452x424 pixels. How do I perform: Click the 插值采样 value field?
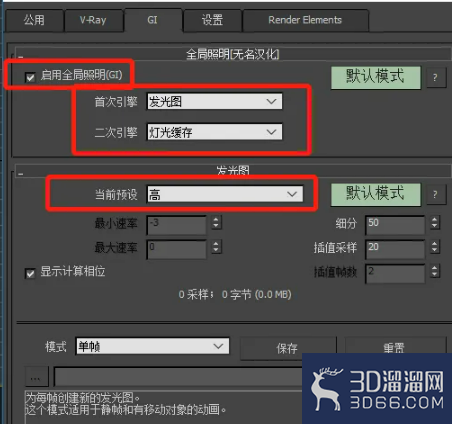pos(395,249)
